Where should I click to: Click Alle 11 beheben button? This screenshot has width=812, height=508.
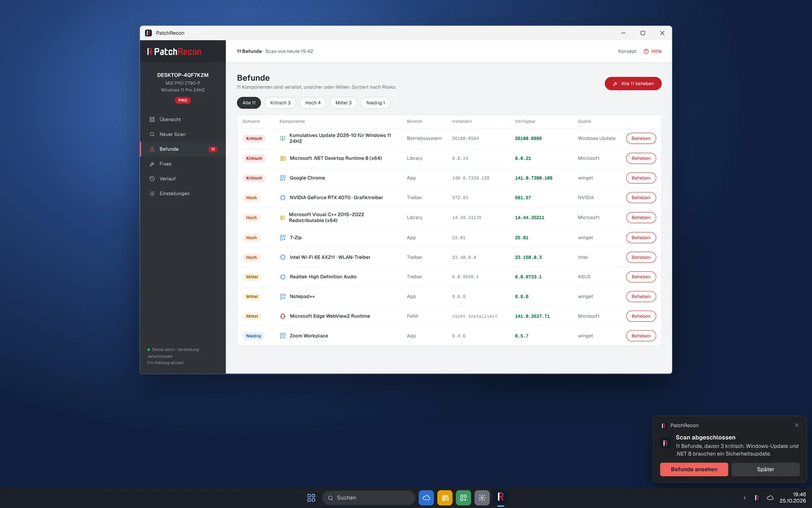(x=633, y=83)
